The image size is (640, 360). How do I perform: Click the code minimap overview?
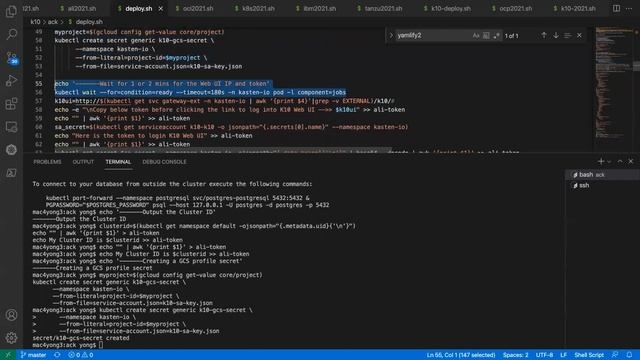pos(613,84)
